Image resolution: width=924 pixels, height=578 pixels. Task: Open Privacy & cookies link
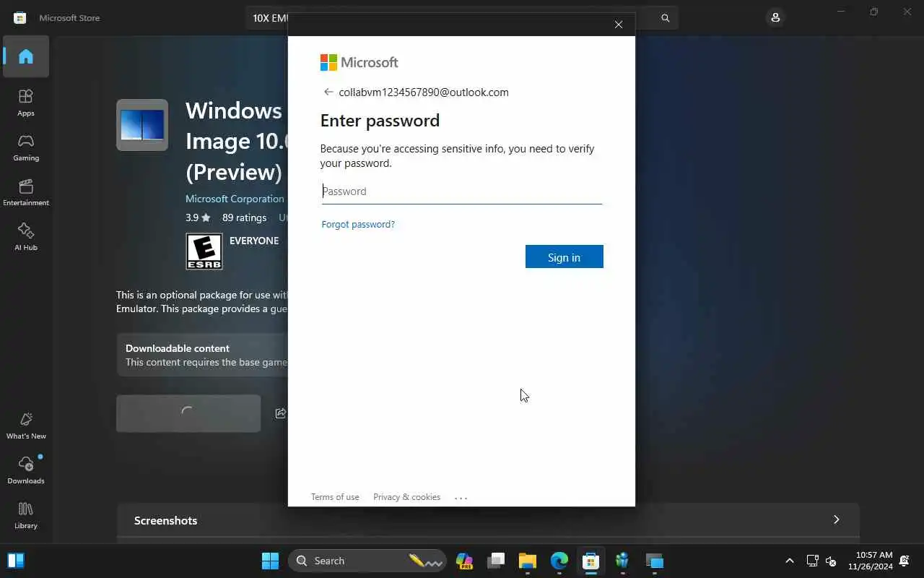406,497
